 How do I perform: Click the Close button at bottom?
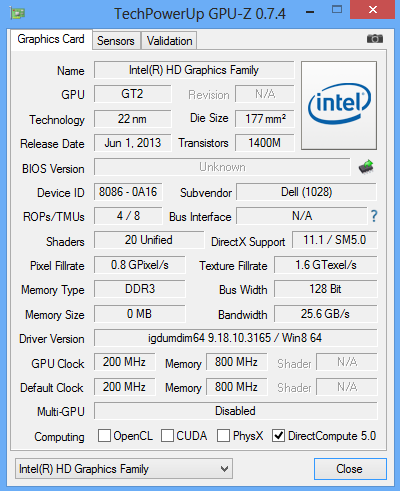click(350, 469)
